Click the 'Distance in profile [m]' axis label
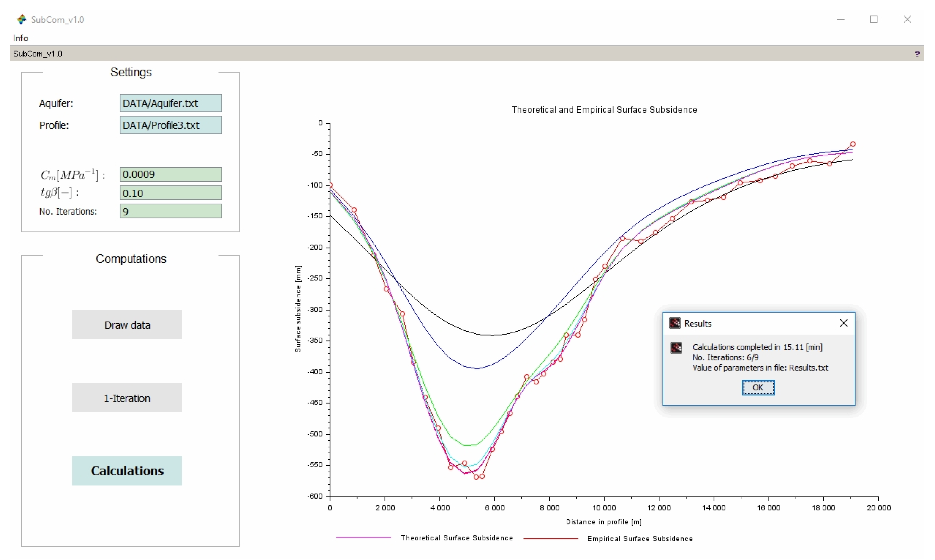Viewport: 935px width, 560px height. pyautogui.click(x=603, y=522)
